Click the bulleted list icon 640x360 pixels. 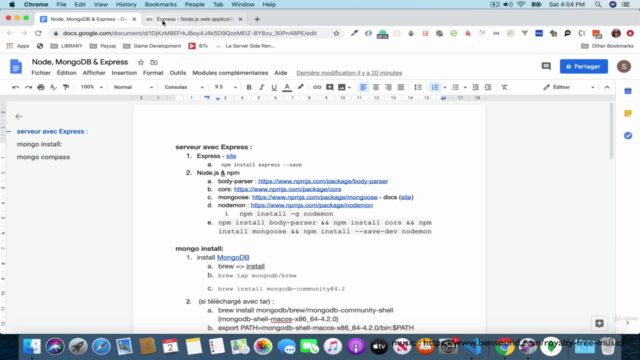click(x=456, y=87)
